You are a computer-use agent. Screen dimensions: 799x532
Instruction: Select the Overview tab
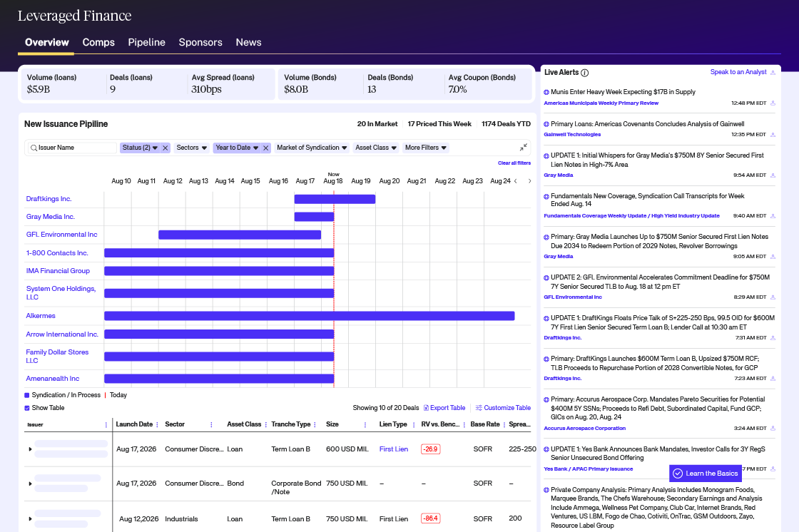[x=47, y=42]
